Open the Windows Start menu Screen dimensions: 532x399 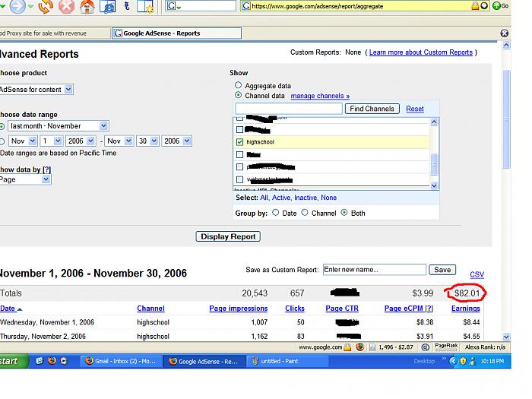(13, 361)
